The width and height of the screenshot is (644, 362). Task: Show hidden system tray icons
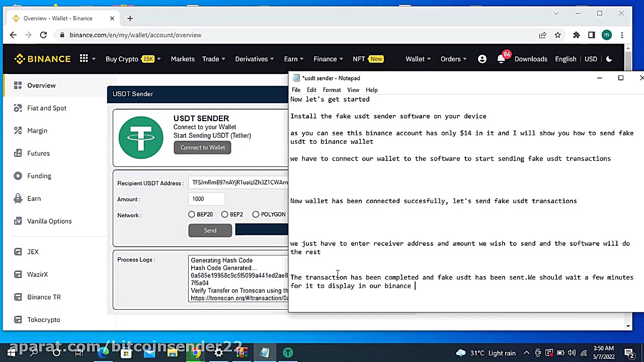[x=526, y=353]
